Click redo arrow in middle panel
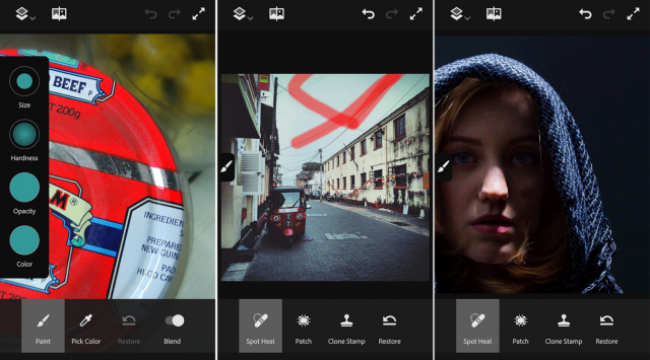Screen dimensions: 650x360 pyautogui.click(x=391, y=14)
